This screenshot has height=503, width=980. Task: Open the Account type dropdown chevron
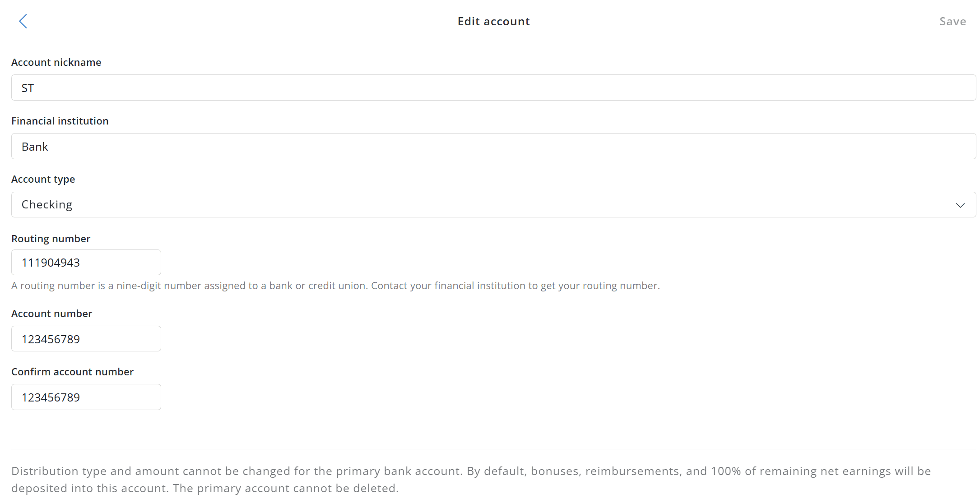click(961, 205)
